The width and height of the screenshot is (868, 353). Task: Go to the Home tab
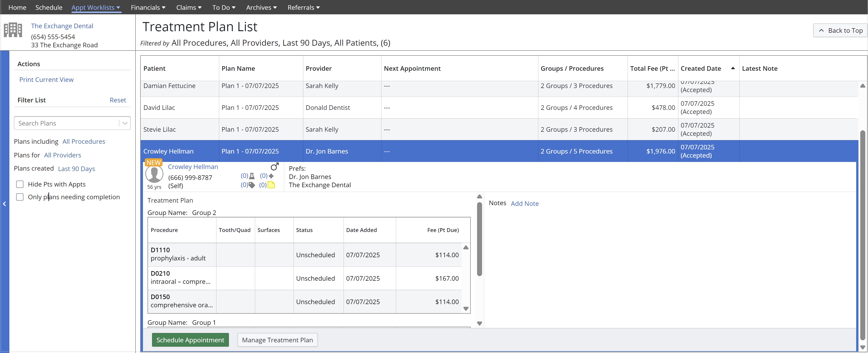click(x=17, y=8)
